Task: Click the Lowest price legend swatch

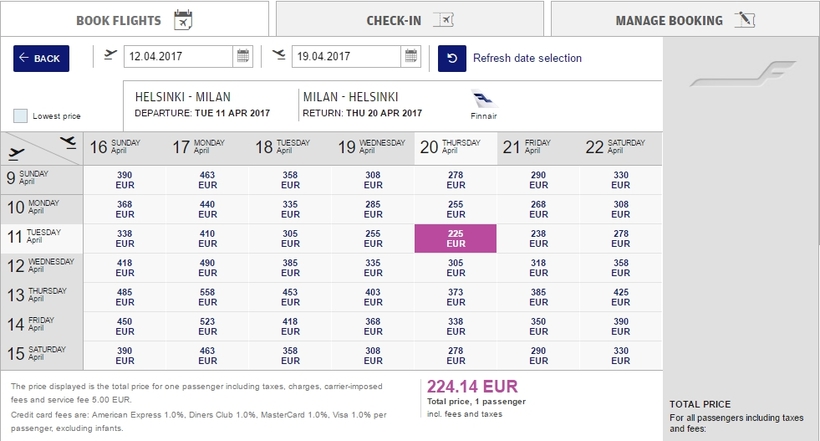Action: (x=20, y=115)
